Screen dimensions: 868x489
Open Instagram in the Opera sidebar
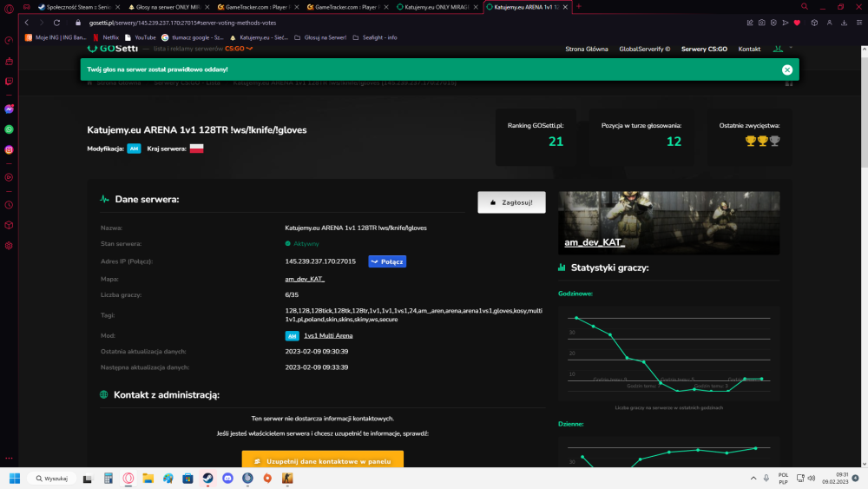(x=9, y=150)
